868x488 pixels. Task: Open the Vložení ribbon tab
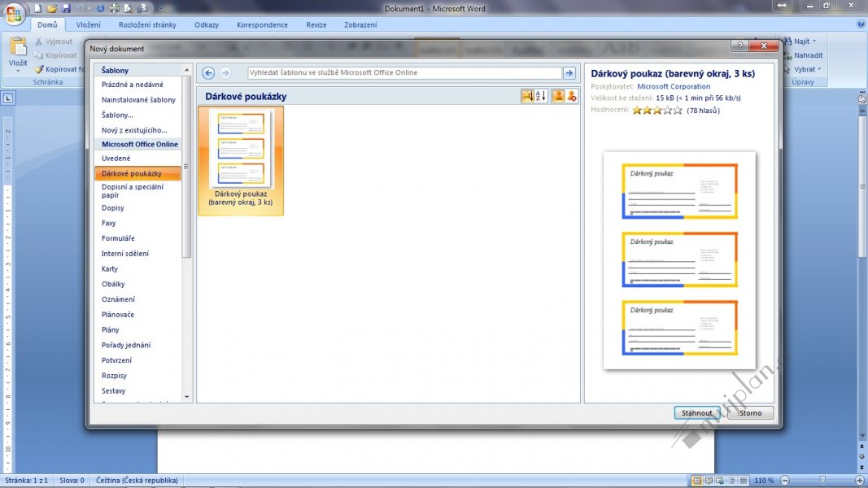tap(88, 25)
